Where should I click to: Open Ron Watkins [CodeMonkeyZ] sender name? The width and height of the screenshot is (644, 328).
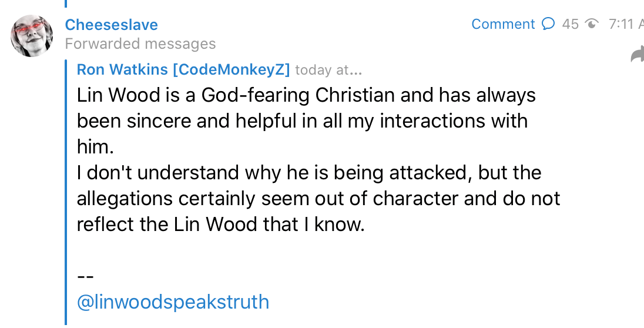click(183, 70)
